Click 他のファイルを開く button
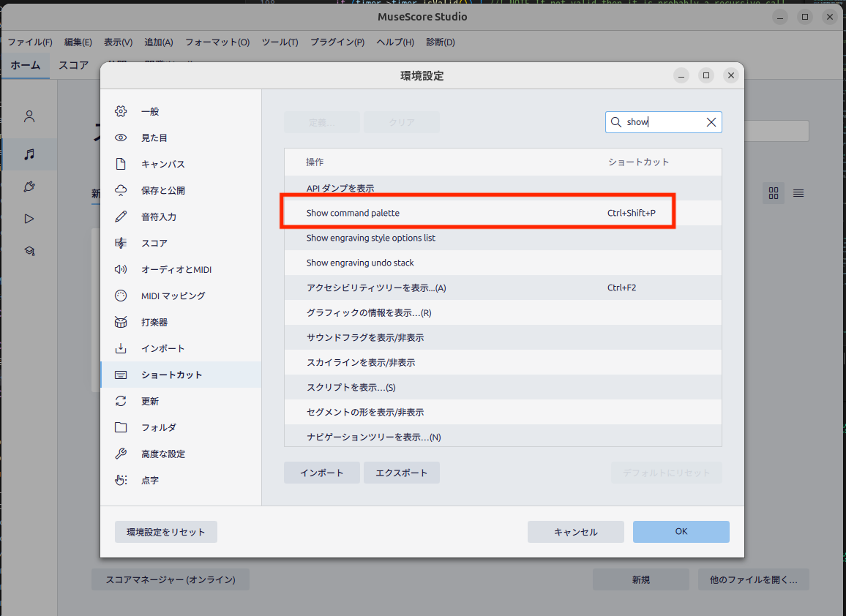Image resolution: width=846 pixels, height=616 pixels. coord(753,579)
